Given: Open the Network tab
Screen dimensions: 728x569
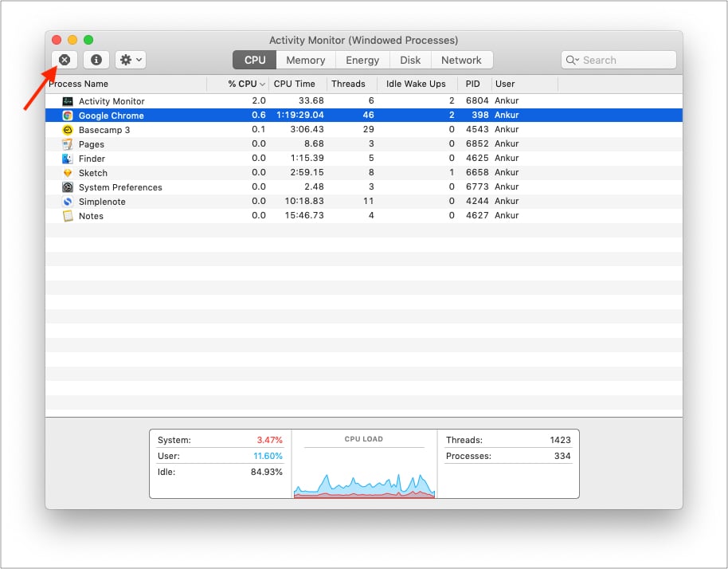Looking at the screenshot, I should (x=462, y=59).
